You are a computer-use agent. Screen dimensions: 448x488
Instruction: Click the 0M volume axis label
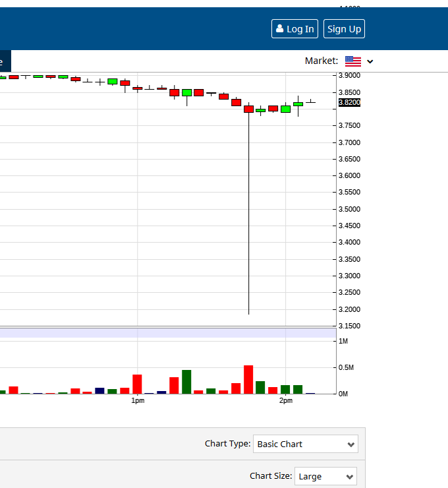(x=343, y=394)
